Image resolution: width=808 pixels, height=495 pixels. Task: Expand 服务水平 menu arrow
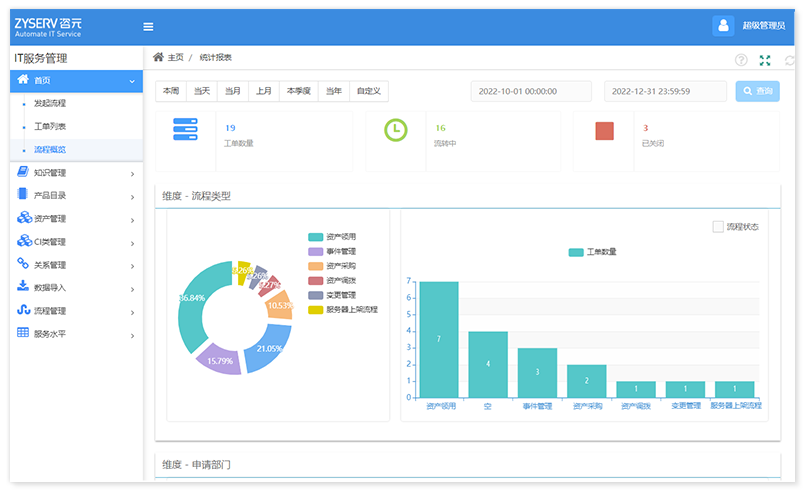pyautogui.click(x=132, y=336)
